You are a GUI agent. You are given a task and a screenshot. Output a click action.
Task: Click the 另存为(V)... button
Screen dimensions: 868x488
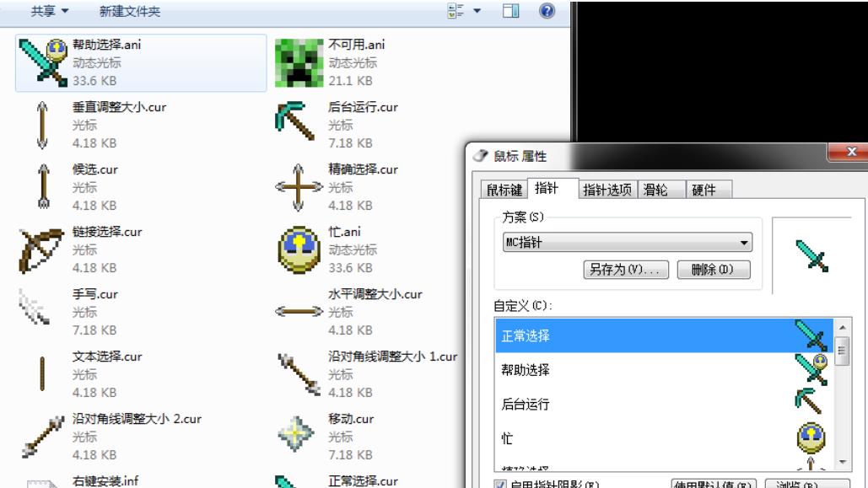click(626, 270)
